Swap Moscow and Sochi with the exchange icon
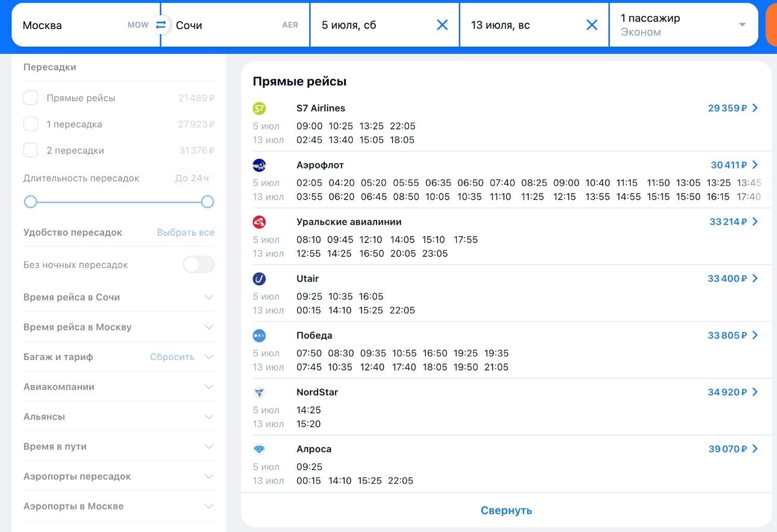Viewport: 777px width, 532px height. tap(161, 25)
